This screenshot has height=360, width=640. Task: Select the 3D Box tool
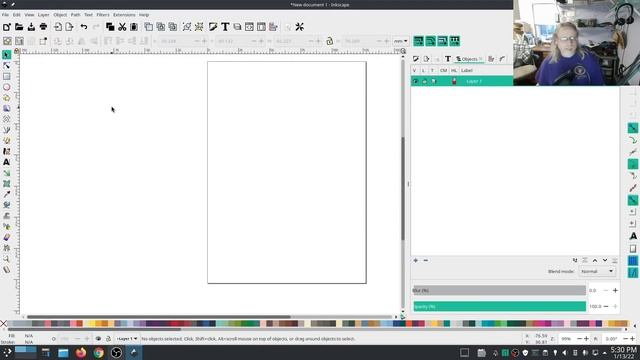click(7, 108)
